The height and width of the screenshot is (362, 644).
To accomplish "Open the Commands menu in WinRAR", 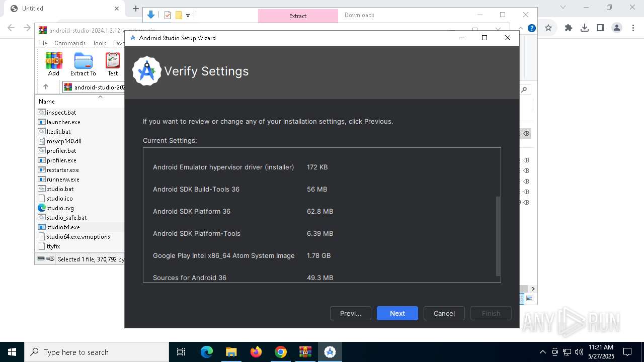I will coord(70,43).
